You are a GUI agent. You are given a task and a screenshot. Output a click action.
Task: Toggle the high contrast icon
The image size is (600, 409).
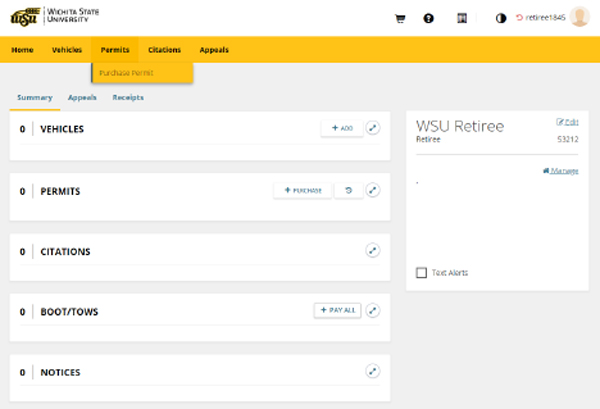point(501,18)
